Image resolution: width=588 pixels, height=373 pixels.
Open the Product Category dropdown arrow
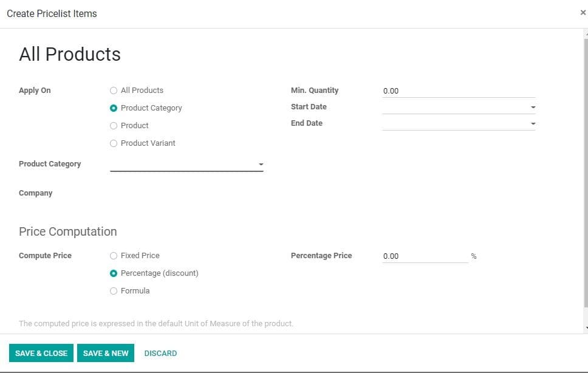[x=261, y=164]
